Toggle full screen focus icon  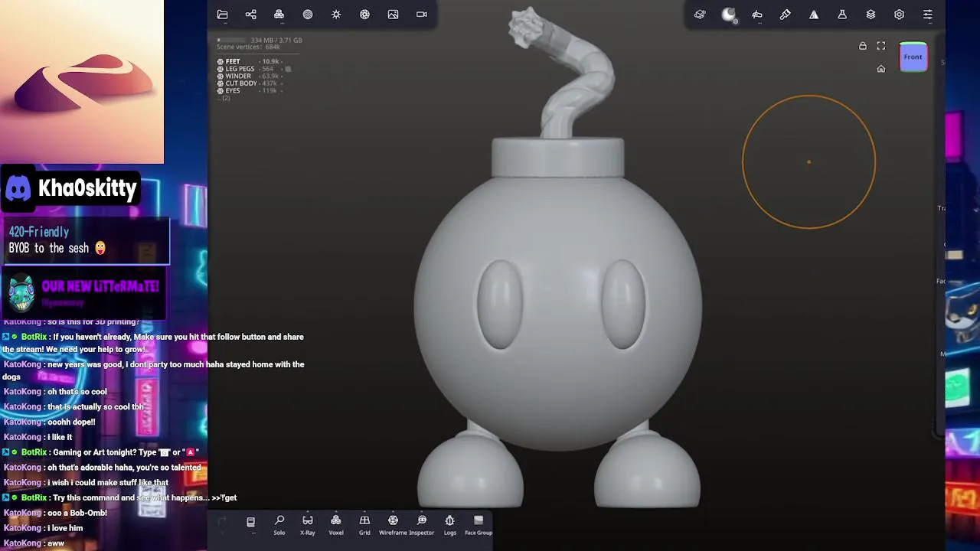881,46
